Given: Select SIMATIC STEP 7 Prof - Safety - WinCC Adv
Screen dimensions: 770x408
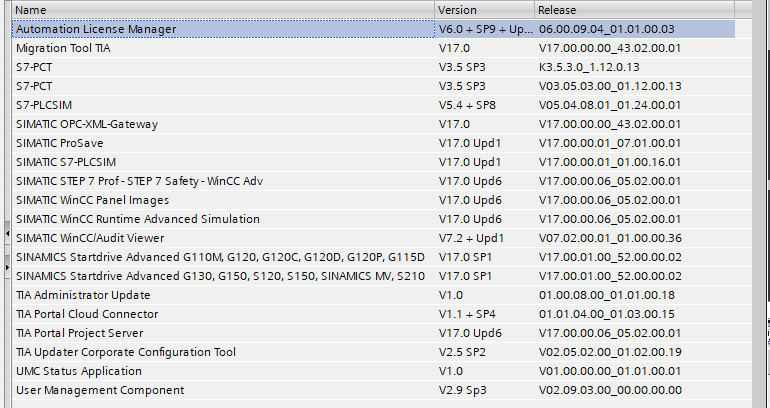Looking at the screenshot, I should point(139,181).
